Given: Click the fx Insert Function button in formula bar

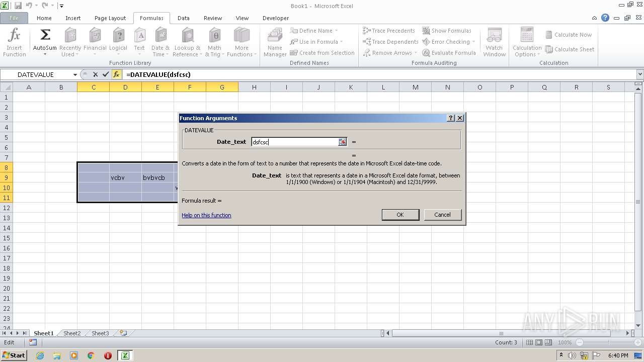Looking at the screenshot, I should coord(116,74).
